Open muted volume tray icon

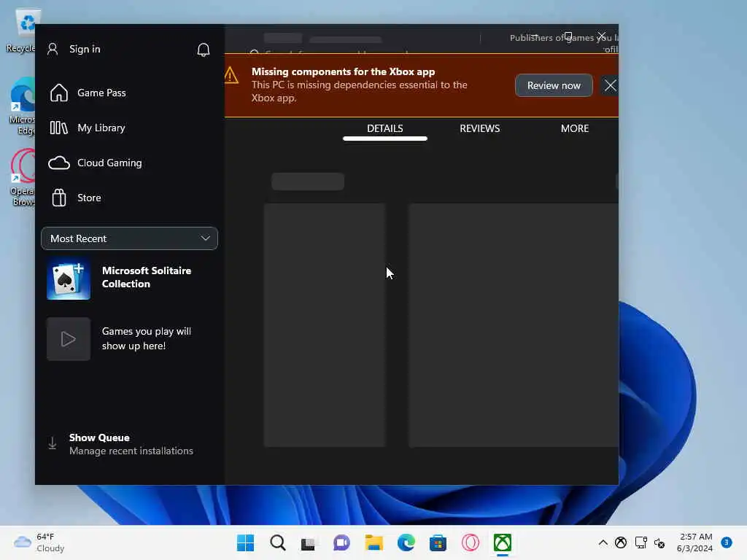point(659,542)
